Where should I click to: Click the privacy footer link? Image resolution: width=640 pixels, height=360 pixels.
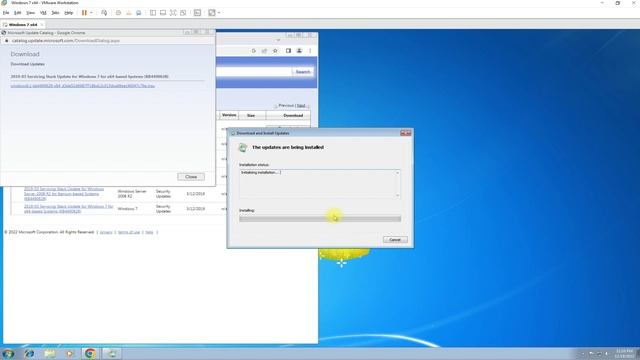click(x=106, y=232)
